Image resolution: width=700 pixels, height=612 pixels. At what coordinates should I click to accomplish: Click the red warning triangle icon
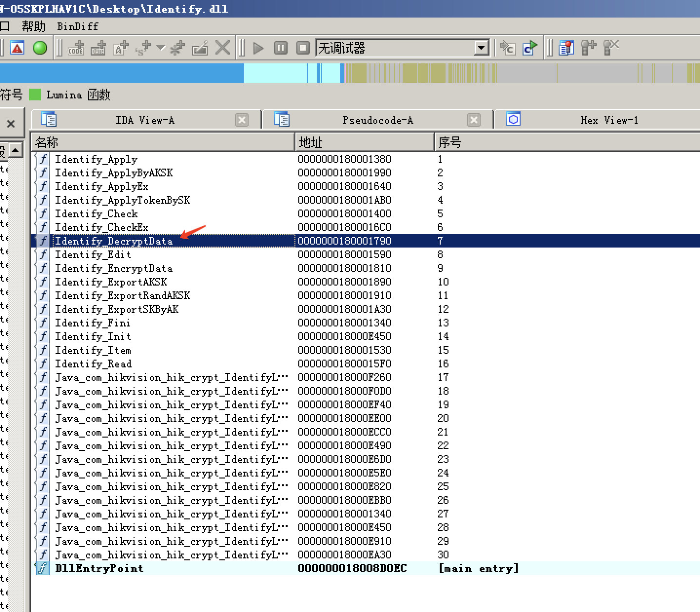pyautogui.click(x=17, y=48)
